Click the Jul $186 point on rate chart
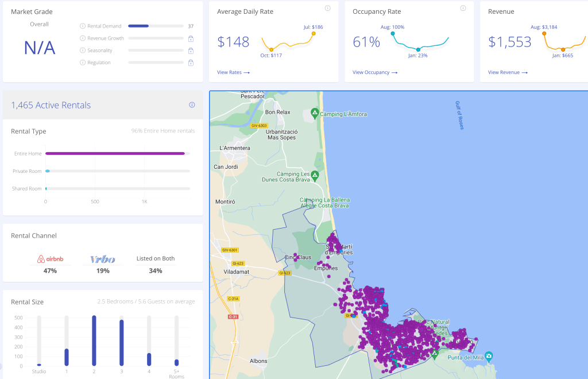This screenshot has width=588, height=379. click(314, 33)
